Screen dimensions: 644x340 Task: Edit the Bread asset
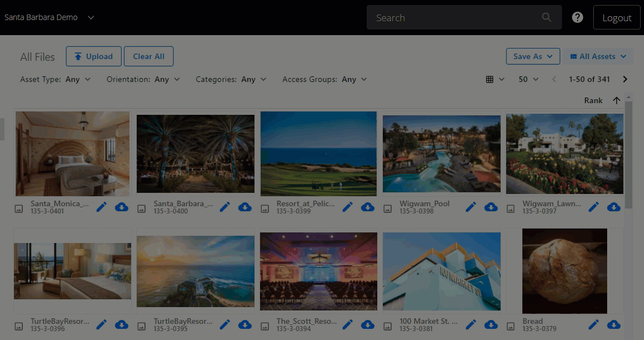tap(593, 325)
